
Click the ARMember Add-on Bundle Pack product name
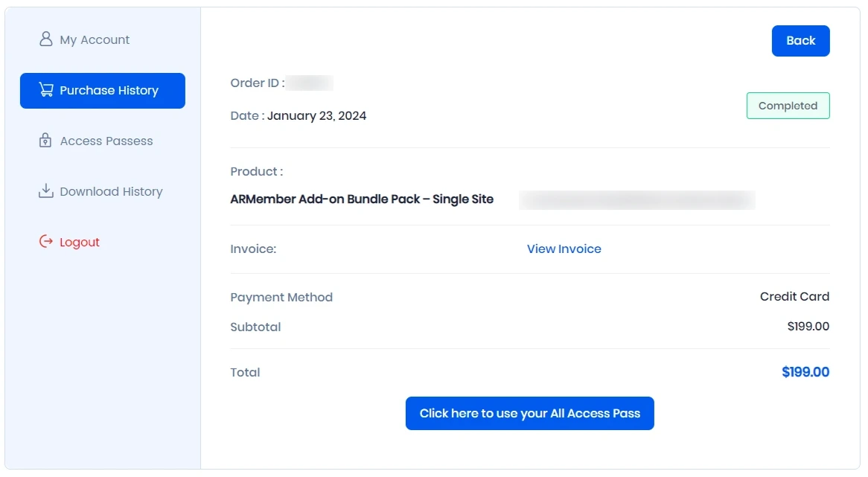pyautogui.click(x=362, y=199)
